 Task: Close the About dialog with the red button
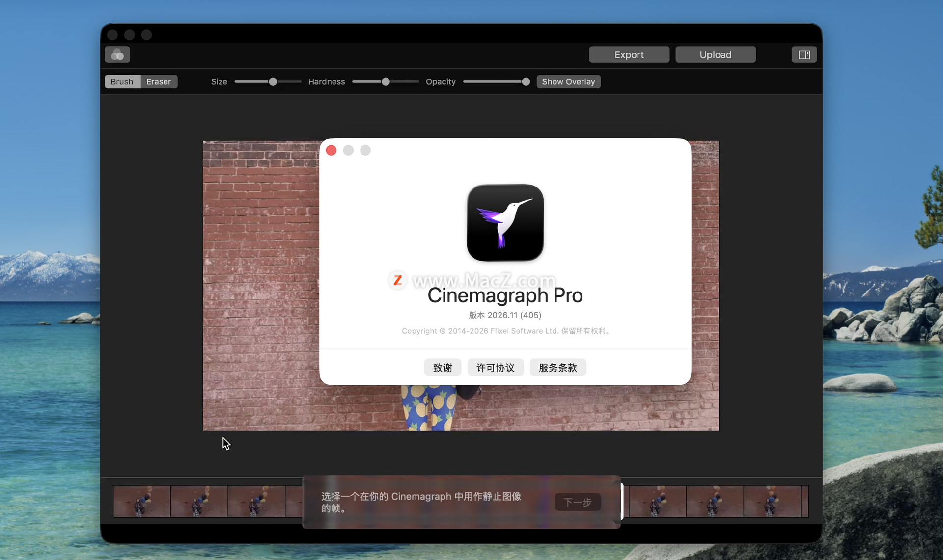pos(331,150)
